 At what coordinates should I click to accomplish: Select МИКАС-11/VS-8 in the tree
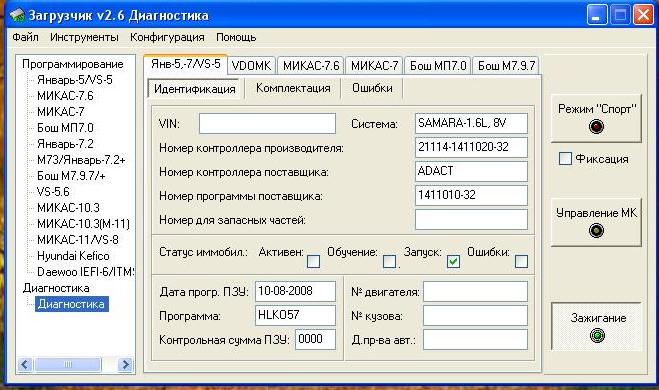pos(78,240)
